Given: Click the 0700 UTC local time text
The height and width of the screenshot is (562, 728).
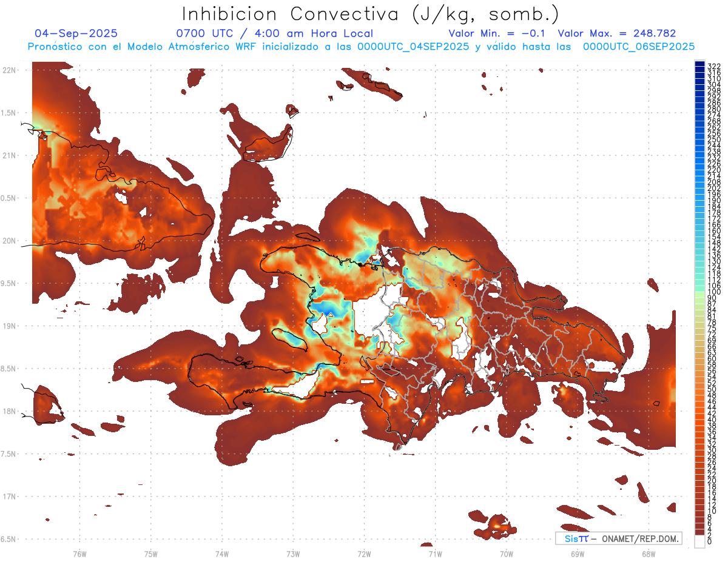Looking at the screenshot, I should [274, 33].
